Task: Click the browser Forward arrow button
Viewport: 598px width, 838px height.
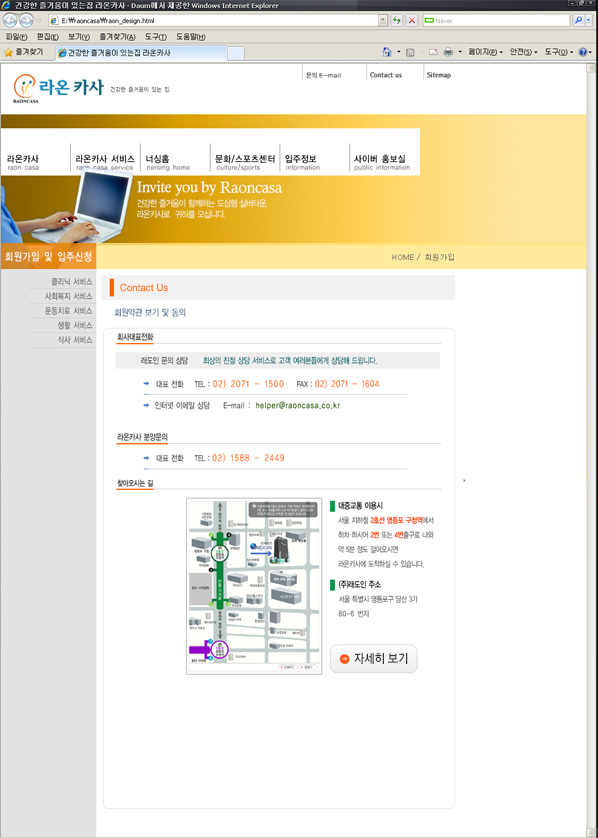Action: click(26, 21)
